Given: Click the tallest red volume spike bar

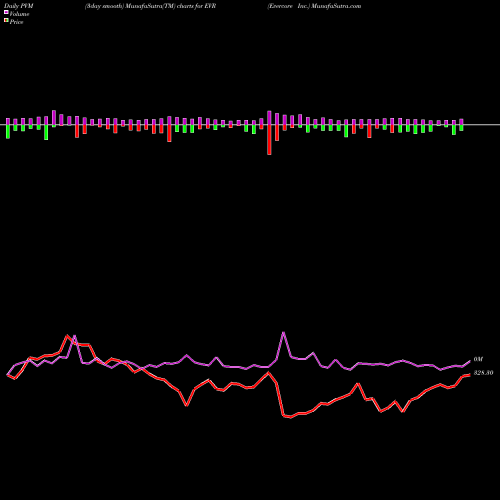Looking at the screenshot, I should (x=269, y=140).
